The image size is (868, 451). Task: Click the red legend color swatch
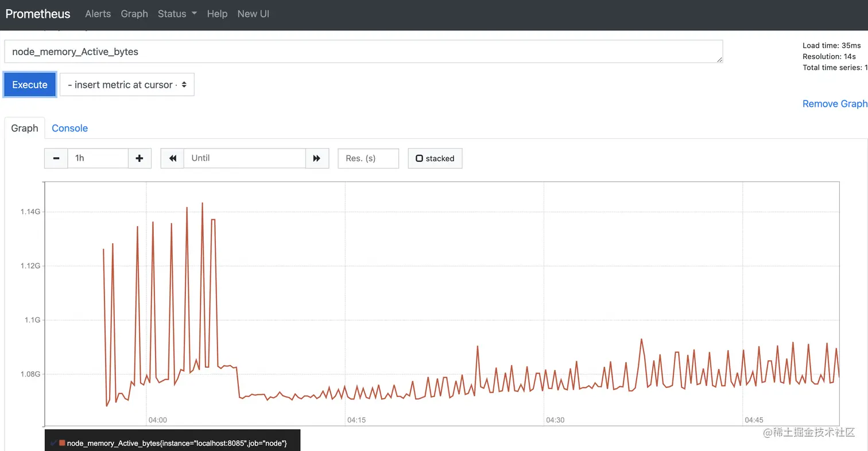click(x=62, y=443)
